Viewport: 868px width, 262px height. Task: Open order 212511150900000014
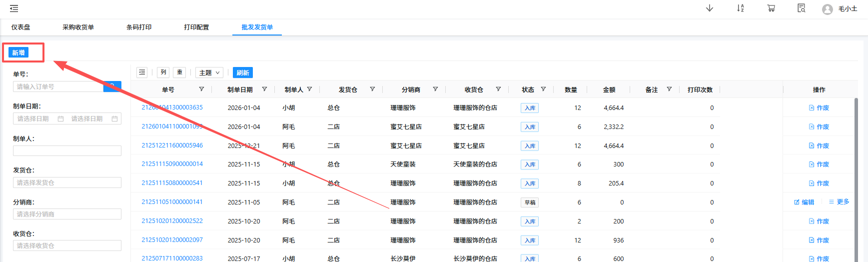coord(172,164)
